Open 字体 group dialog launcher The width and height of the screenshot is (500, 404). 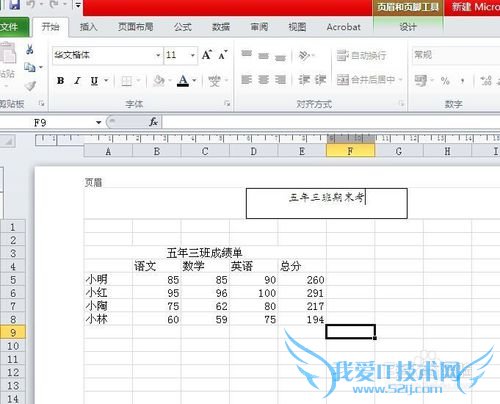pyautogui.click(x=227, y=104)
